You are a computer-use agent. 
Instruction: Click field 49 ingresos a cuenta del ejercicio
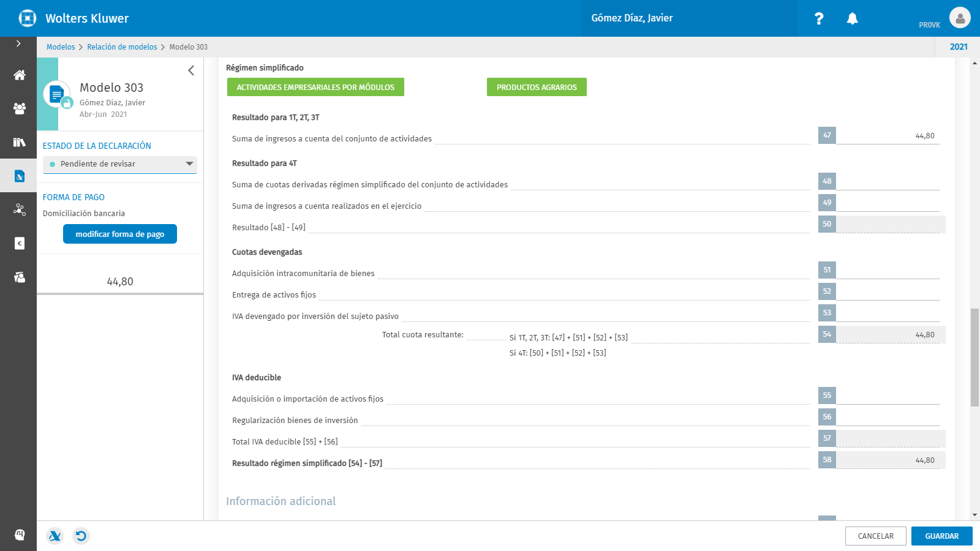tap(888, 203)
